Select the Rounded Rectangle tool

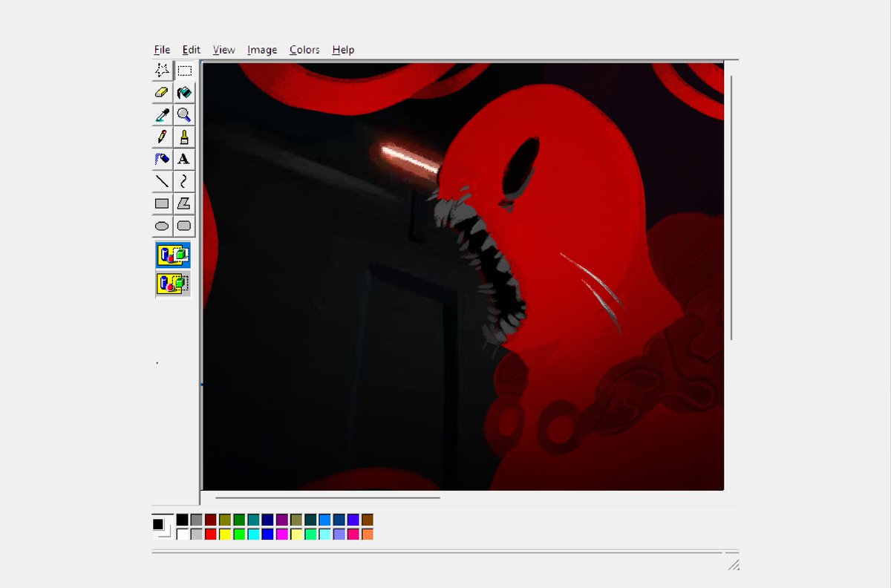[x=184, y=226]
